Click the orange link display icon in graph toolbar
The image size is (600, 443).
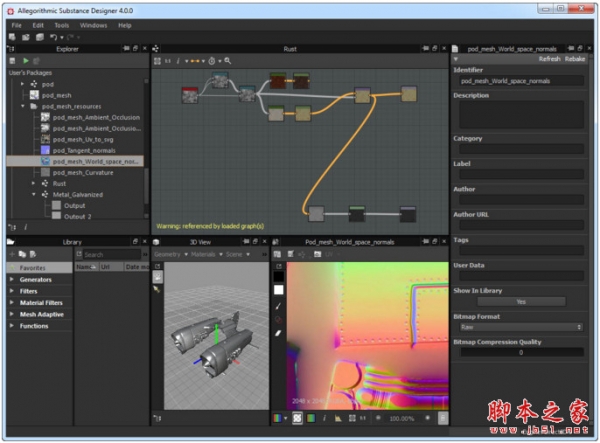[x=195, y=61]
